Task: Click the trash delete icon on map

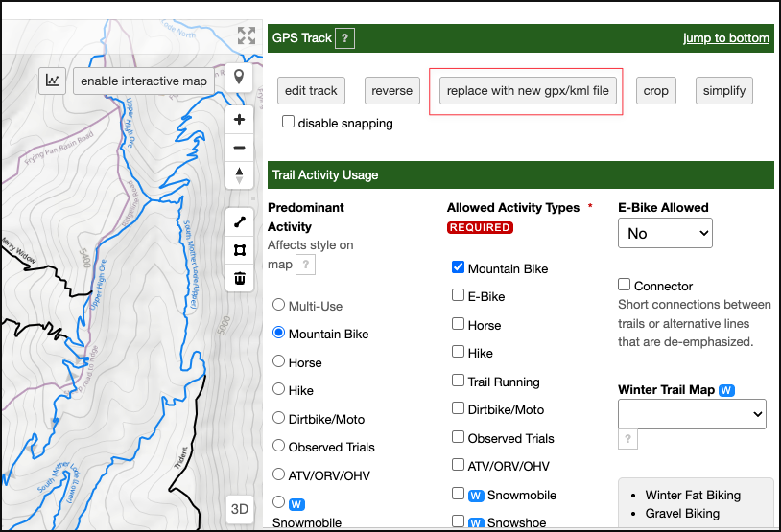Action: pos(239,278)
